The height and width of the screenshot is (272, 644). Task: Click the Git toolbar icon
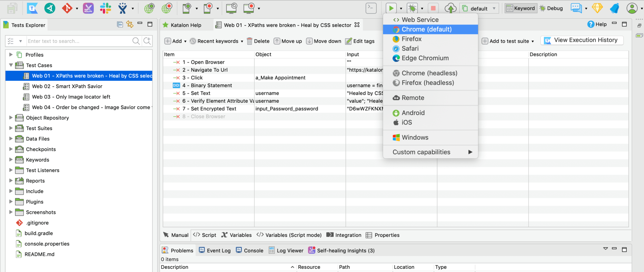67,8
